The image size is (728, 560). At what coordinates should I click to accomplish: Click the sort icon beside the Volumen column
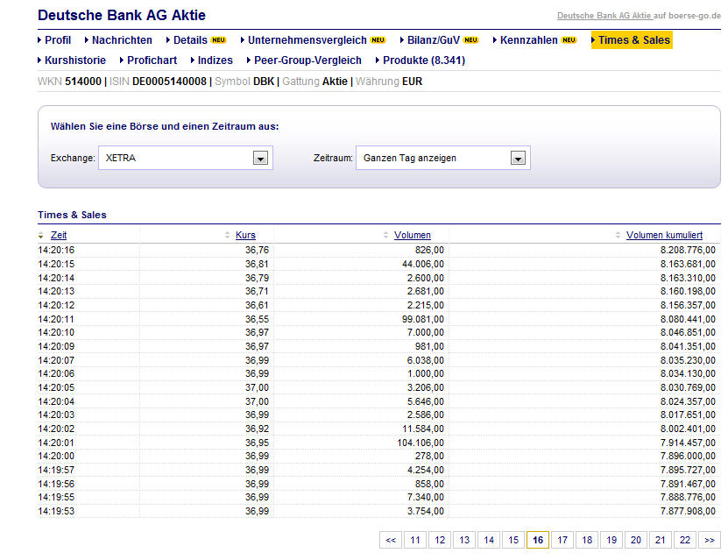point(385,235)
